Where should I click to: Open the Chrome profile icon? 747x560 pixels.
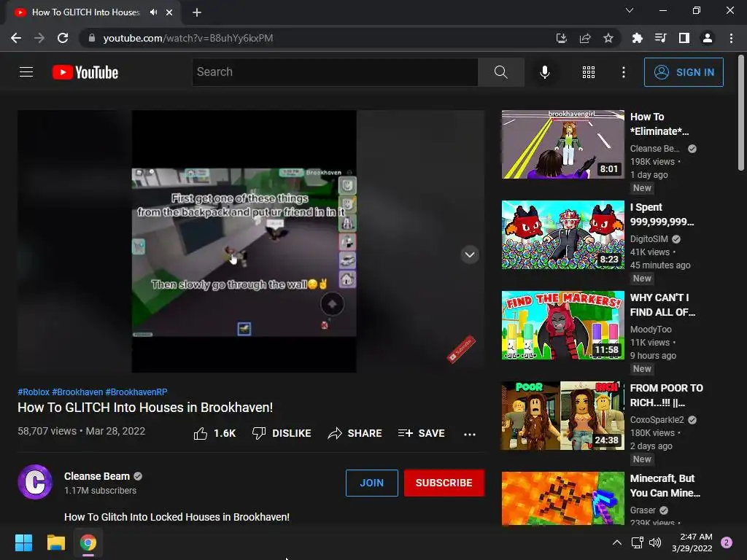coord(708,38)
